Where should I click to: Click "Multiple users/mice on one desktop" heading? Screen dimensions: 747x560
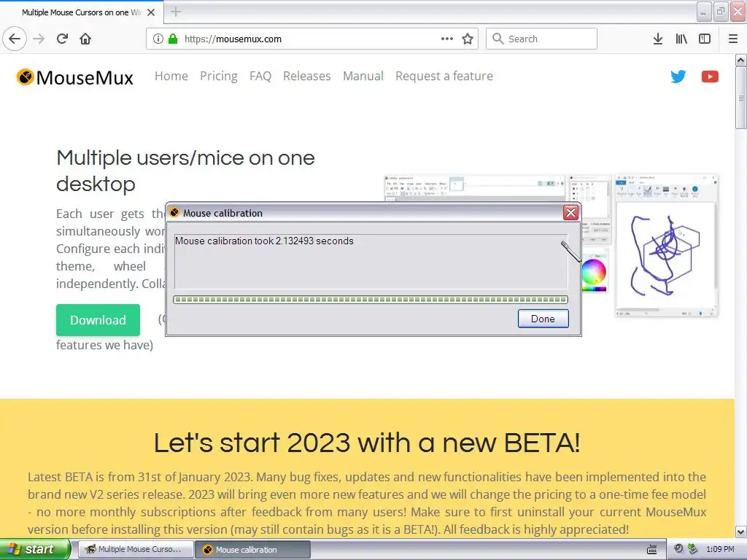pos(185,171)
